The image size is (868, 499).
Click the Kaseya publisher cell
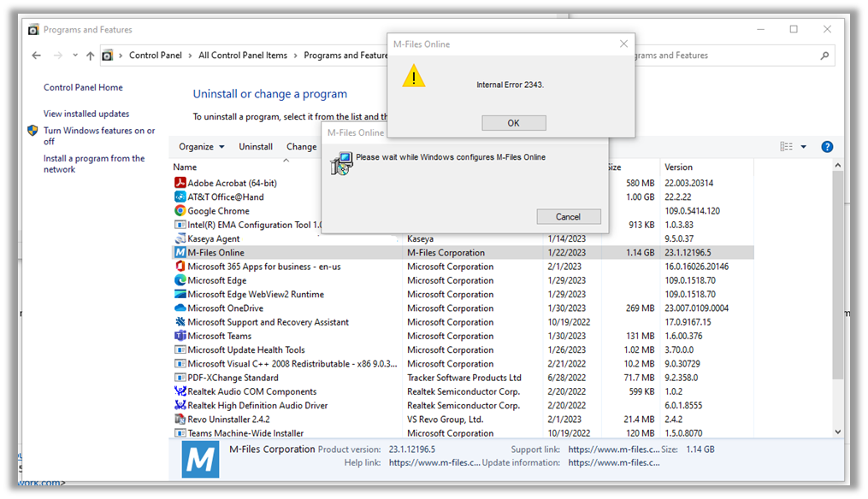(420, 238)
